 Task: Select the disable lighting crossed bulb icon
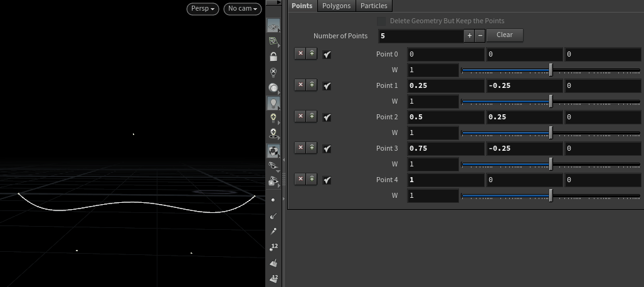coord(273,72)
